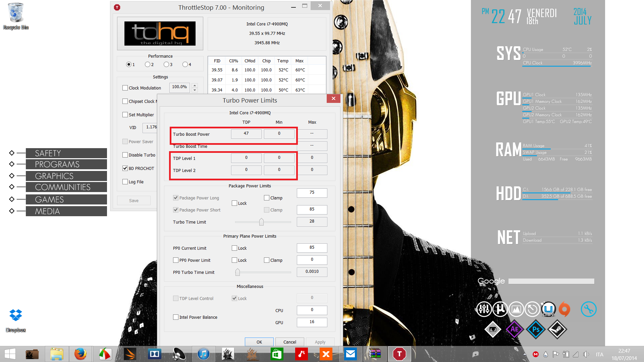Check the PP0 Current Limit Lock checkbox
This screenshot has width=644, height=362.
234,248
